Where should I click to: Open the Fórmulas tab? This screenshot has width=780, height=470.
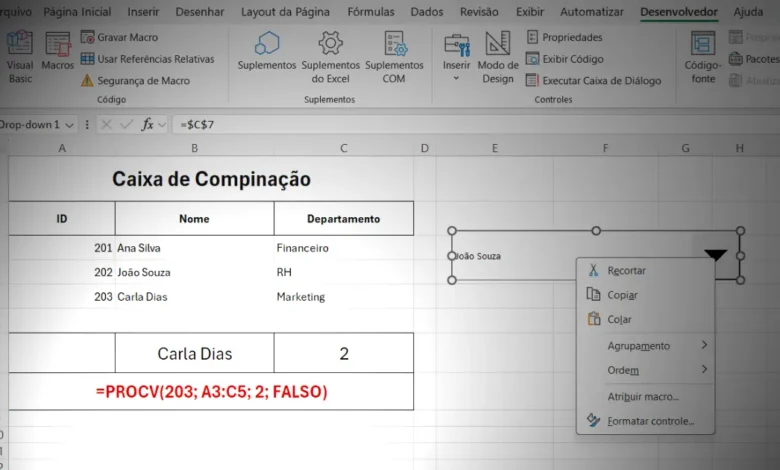click(371, 11)
